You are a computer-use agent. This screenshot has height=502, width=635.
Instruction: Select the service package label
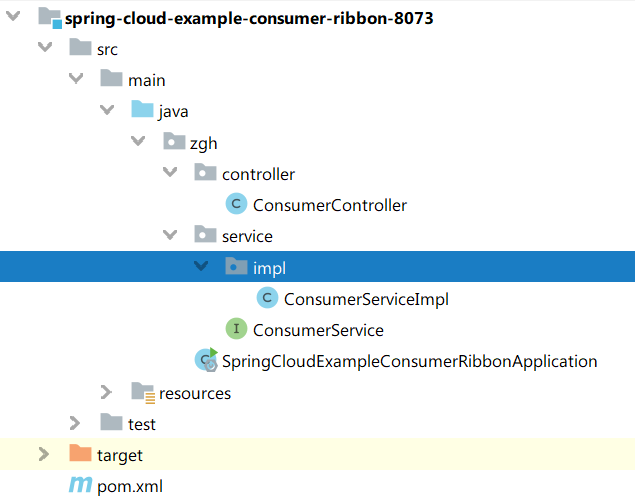tap(247, 237)
